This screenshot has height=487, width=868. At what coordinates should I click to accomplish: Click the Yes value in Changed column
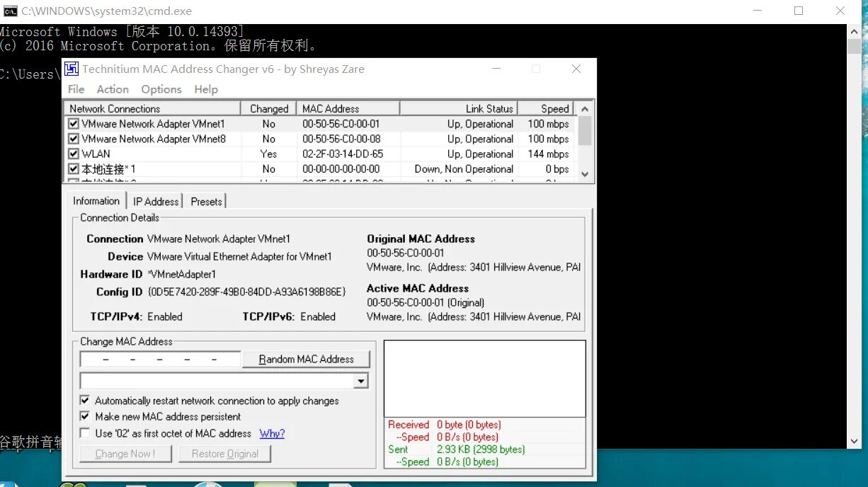(269, 154)
